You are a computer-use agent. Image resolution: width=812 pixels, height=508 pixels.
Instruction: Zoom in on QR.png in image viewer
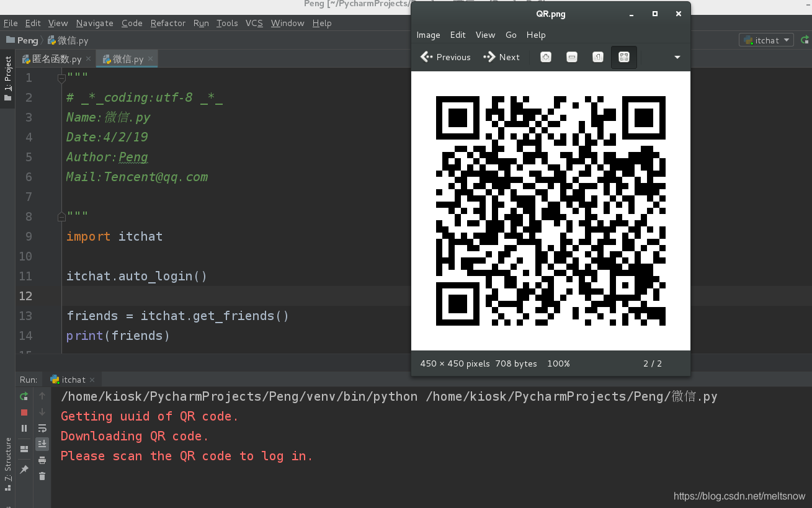(x=546, y=57)
